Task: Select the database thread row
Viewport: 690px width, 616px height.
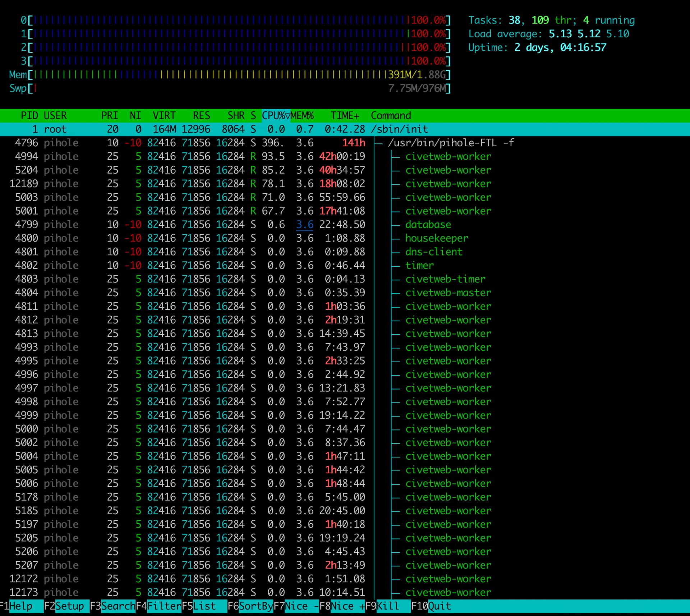Action: pos(428,225)
